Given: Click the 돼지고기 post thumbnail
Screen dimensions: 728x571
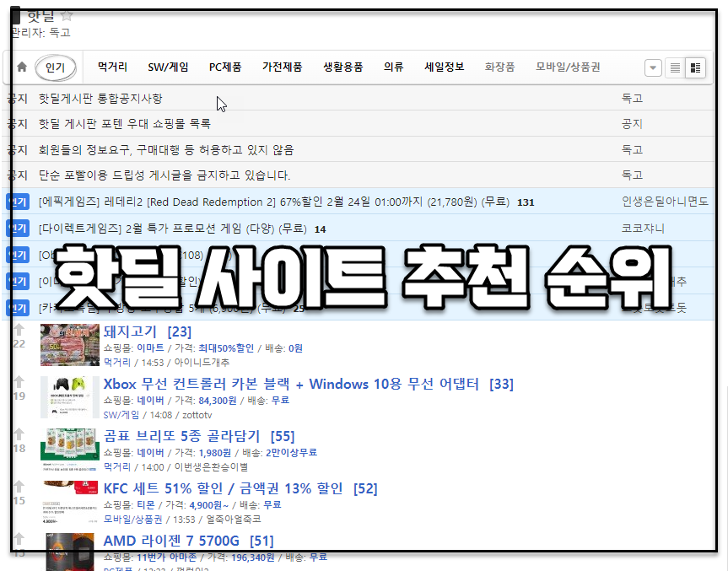Looking at the screenshot, I should 69,343.
